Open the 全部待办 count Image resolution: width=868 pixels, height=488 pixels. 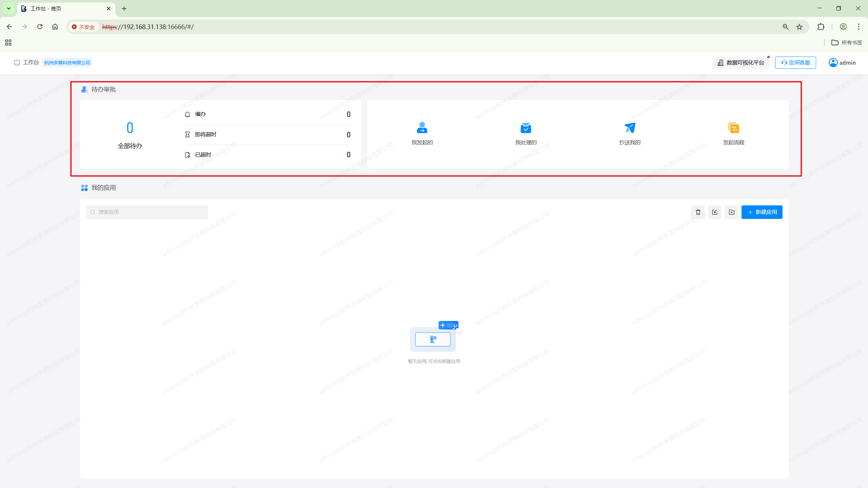[x=130, y=128]
